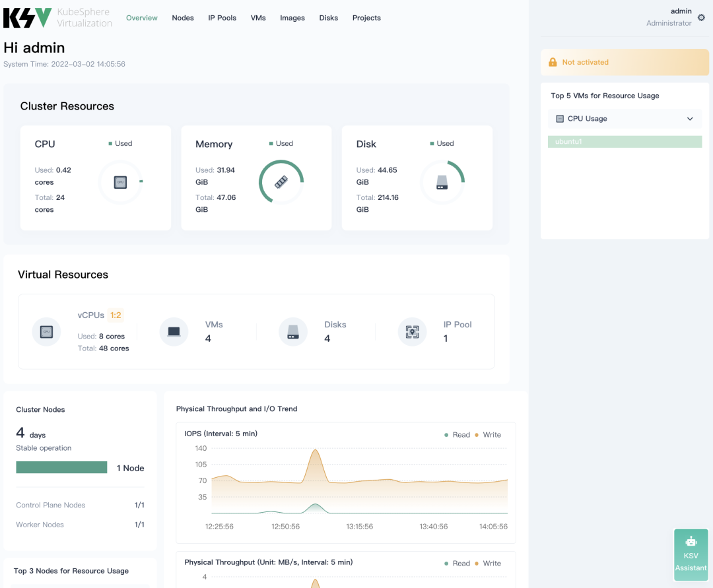The width and height of the screenshot is (713, 588).
Task: Click the 12:25:56 time label on IOPS axis
Action: tap(219, 527)
